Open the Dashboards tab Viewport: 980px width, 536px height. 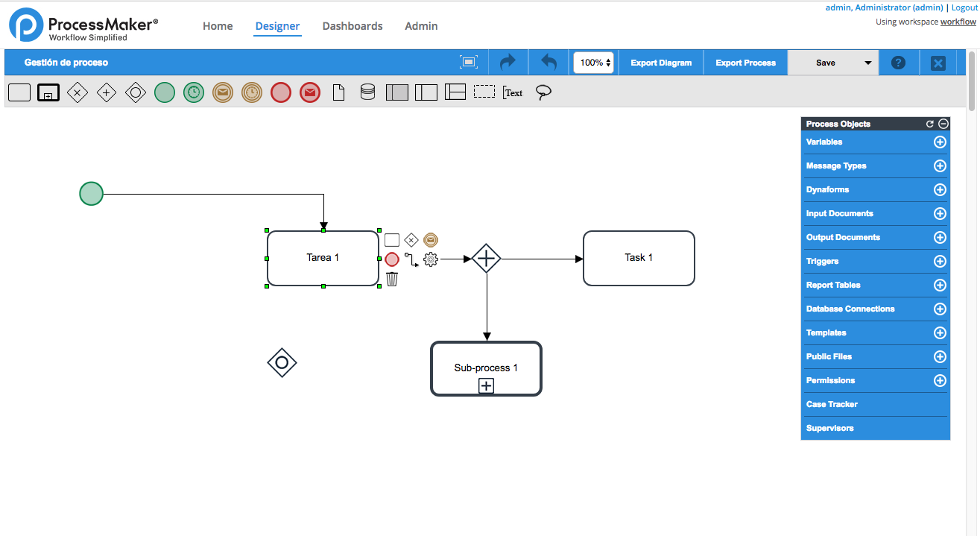pos(353,26)
